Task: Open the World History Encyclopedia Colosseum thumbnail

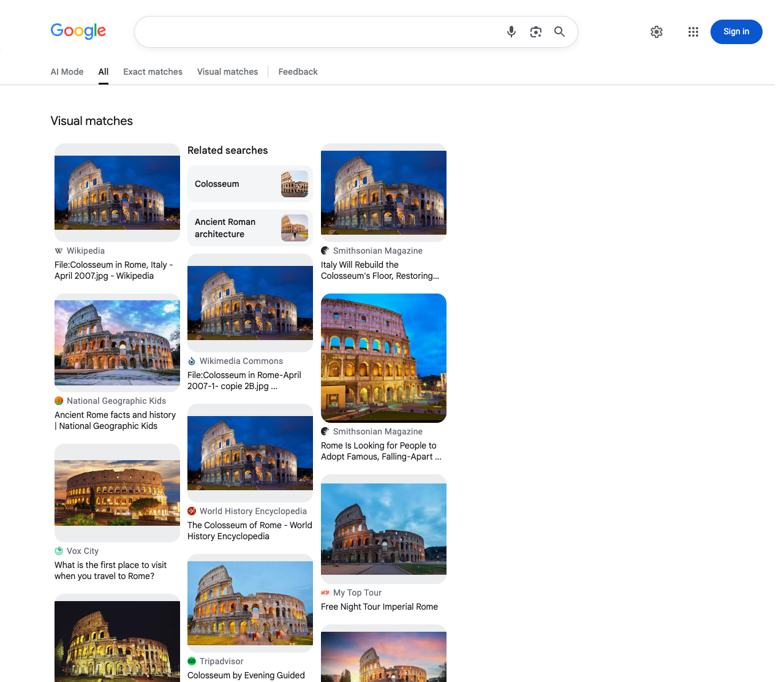Action: click(x=250, y=453)
